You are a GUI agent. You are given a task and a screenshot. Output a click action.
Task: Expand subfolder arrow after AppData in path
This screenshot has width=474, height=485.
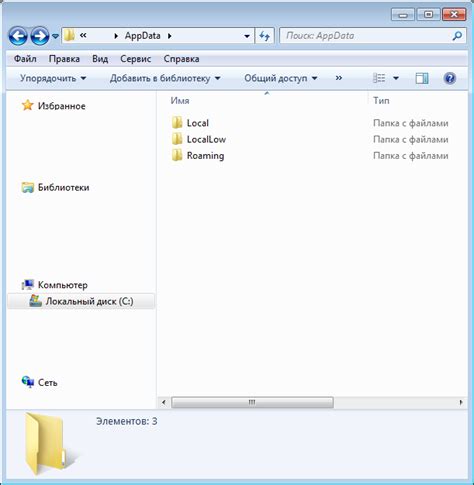point(169,36)
